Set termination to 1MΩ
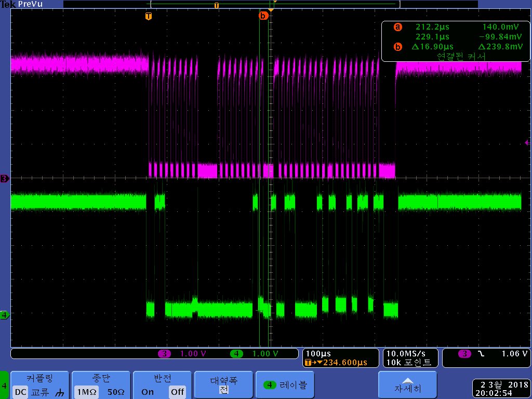Viewport: 532px width, 399px height. pyautogui.click(x=87, y=392)
